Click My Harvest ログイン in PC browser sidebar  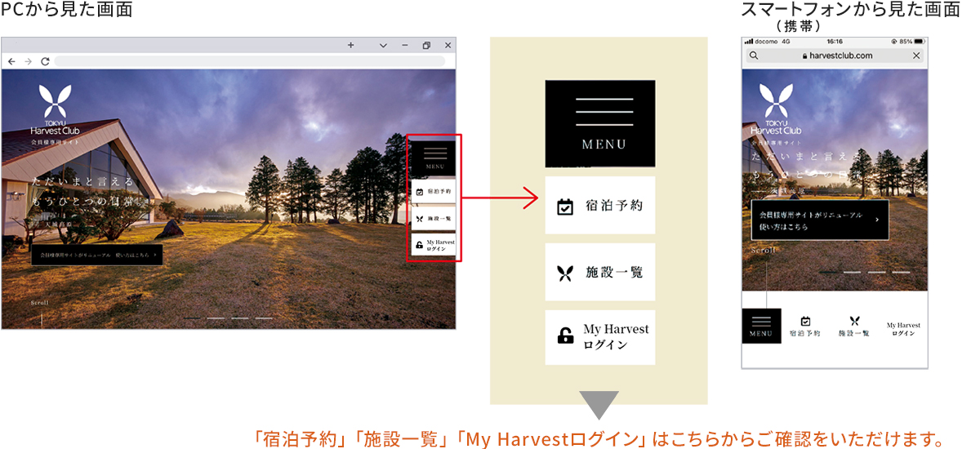tap(434, 245)
